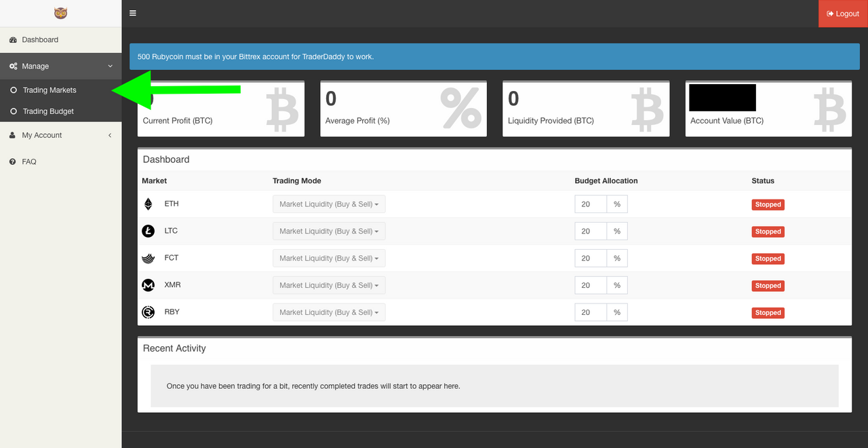Viewport: 868px width, 448px height.
Task: Click circle icon beside Trading Markets
Action: [x=14, y=90]
